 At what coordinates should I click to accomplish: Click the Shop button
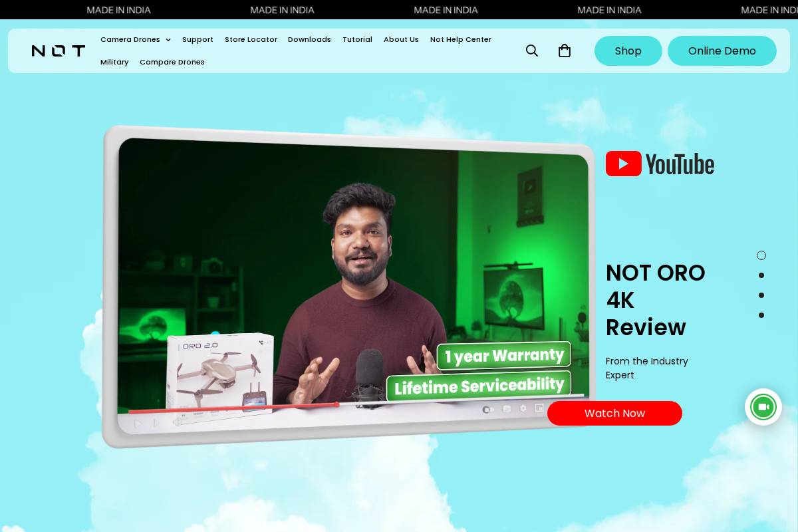click(x=628, y=51)
